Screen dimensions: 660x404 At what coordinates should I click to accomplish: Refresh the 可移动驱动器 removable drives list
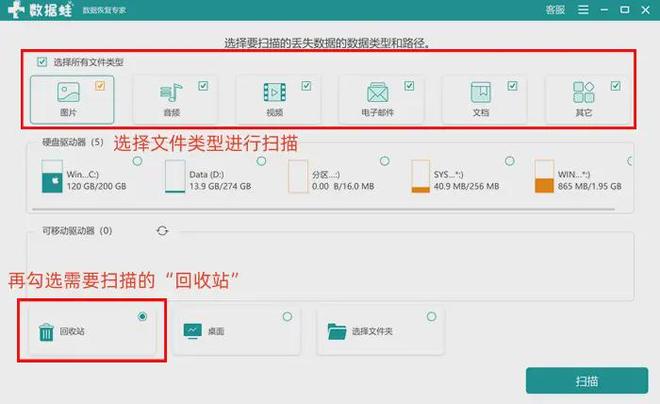pos(162,231)
